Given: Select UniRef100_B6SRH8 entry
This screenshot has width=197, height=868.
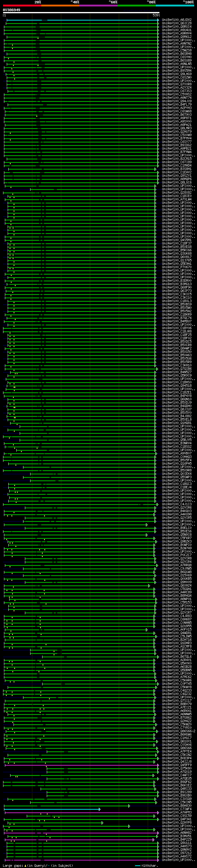Looking at the screenshot, I should [177, 54].
